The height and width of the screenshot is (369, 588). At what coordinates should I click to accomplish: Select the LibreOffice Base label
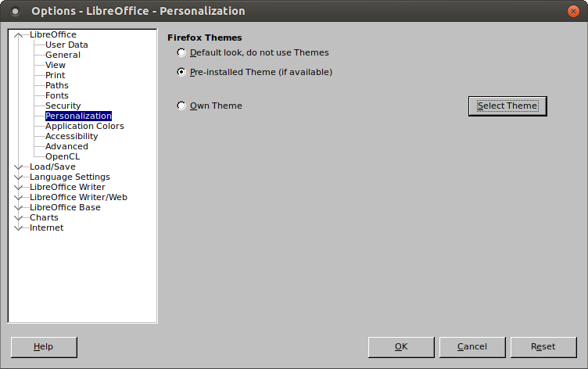click(65, 207)
